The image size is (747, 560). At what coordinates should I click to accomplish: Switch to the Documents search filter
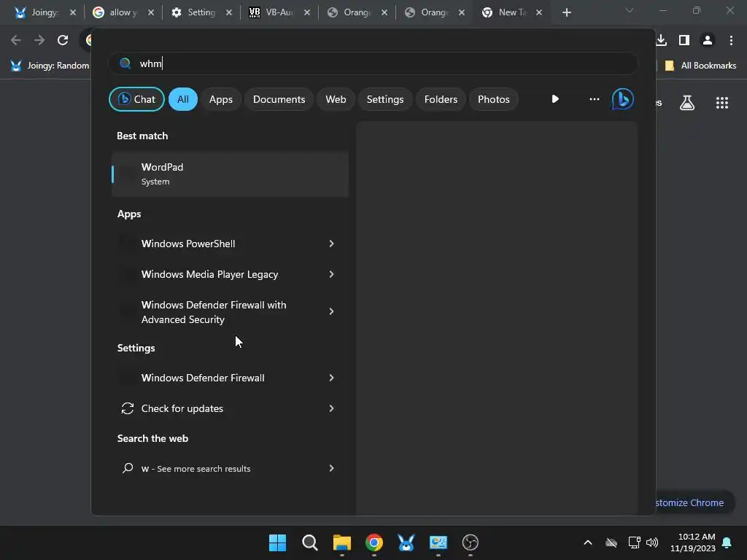pyautogui.click(x=279, y=99)
